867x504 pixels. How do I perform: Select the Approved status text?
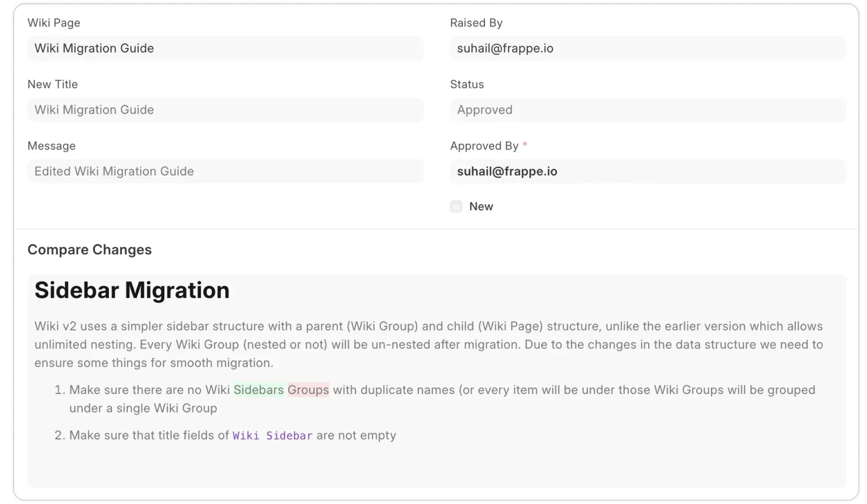tap(484, 110)
